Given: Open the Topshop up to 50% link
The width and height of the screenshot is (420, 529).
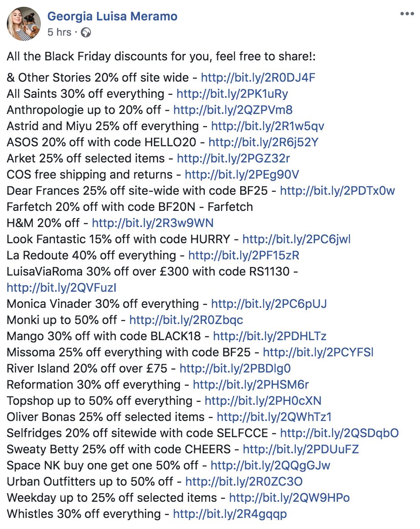Looking at the screenshot, I should click(263, 401).
